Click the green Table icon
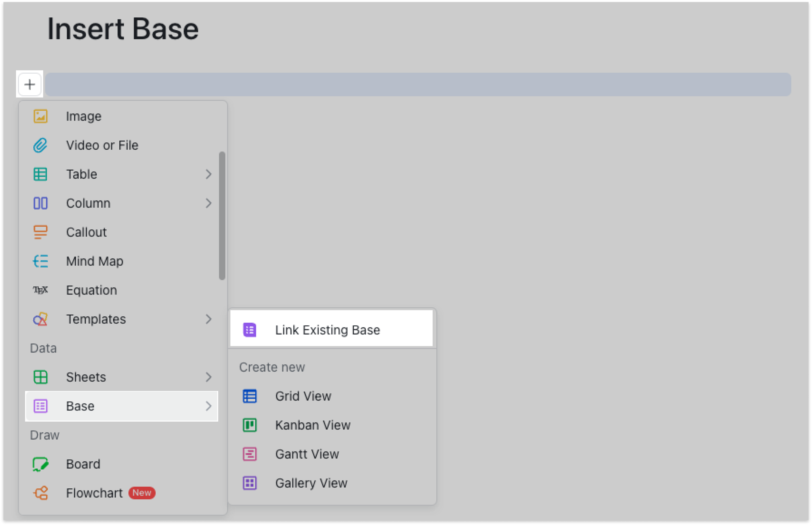This screenshot has width=812, height=525. 41,174
